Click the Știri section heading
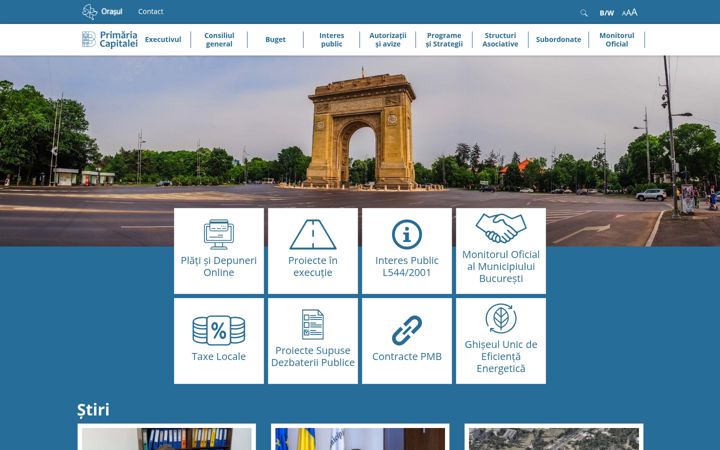Screen dimensions: 720x450 pos(93,410)
